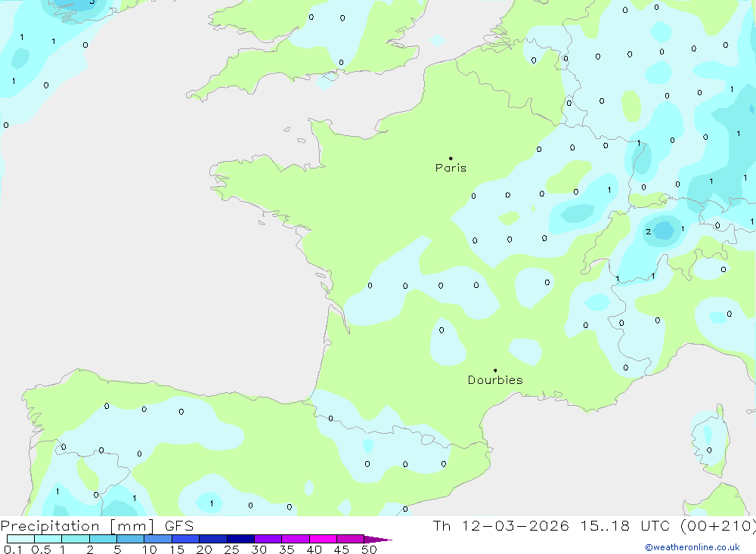Click the legend arrow tip above 50 mm
Screen dimensions: 756x554
(378, 540)
